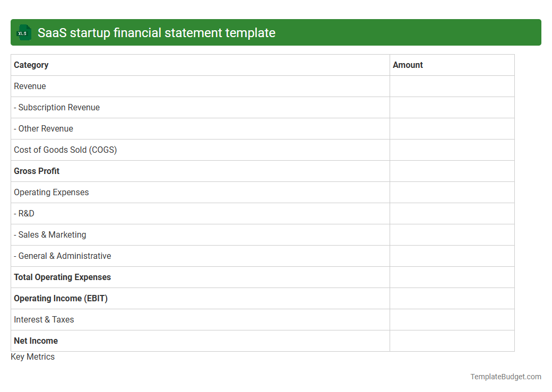This screenshot has height=392, width=552.
Task: Select the Operating Expenses row
Action: pos(51,192)
